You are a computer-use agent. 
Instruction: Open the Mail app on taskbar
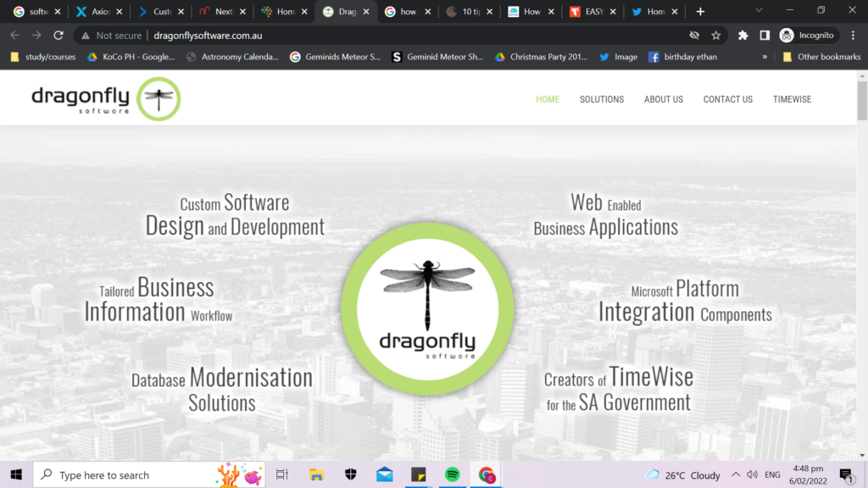[x=384, y=474]
